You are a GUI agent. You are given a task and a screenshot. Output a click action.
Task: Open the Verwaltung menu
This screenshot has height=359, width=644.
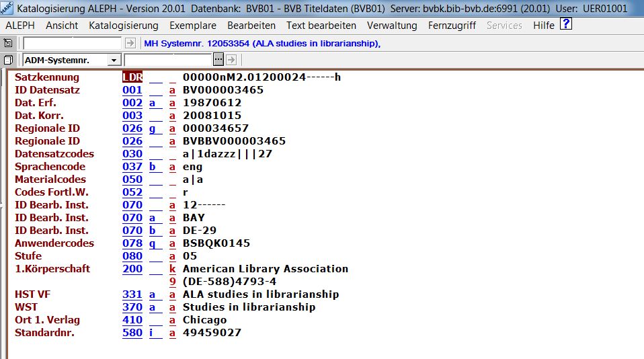click(393, 26)
